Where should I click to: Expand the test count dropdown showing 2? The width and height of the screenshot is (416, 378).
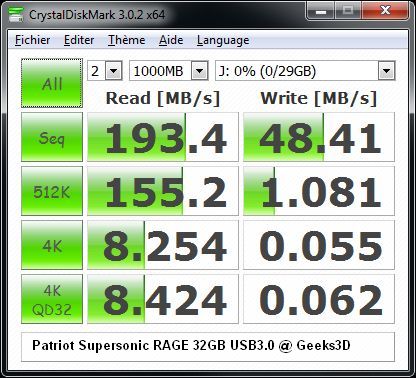[x=114, y=71]
